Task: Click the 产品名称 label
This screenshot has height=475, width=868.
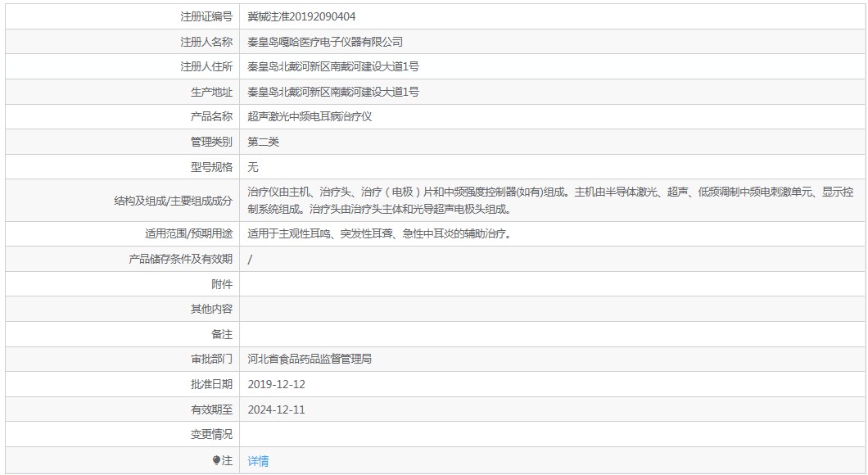Action: 211,117
